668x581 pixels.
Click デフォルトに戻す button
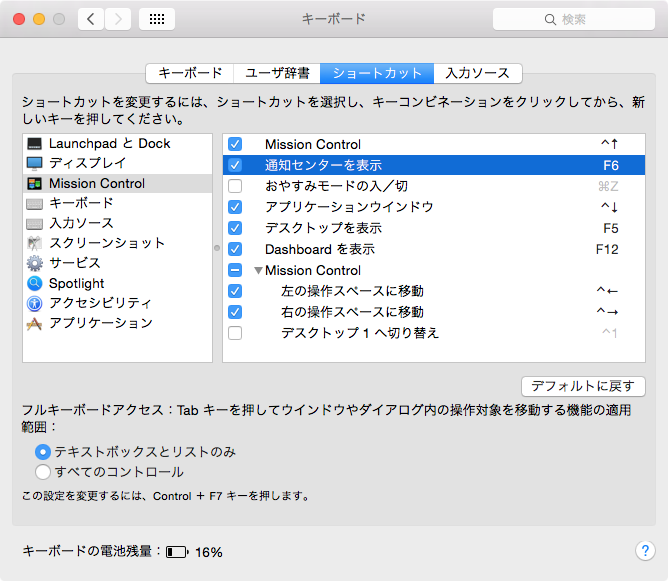(x=583, y=386)
